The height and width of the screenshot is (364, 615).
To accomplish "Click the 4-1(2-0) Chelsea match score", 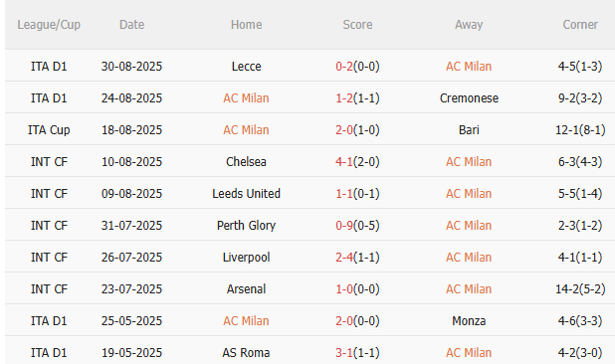I will (x=357, y=161).
